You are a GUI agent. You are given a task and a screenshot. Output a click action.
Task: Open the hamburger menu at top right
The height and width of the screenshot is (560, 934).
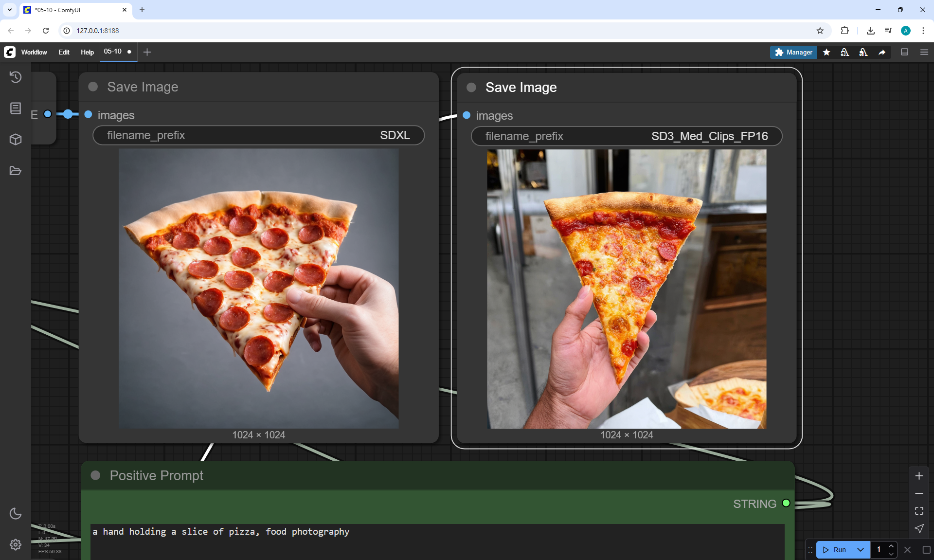[924, 52]
